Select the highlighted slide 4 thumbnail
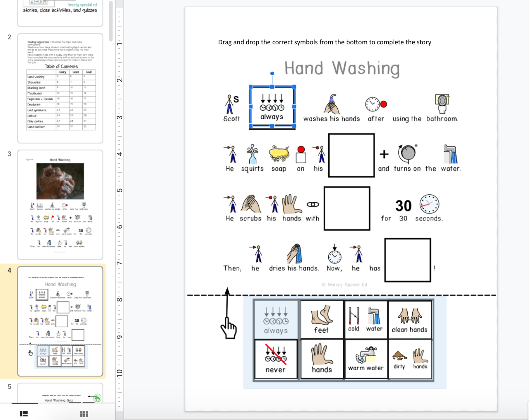The image size is (529, 420). click(60, 321)
